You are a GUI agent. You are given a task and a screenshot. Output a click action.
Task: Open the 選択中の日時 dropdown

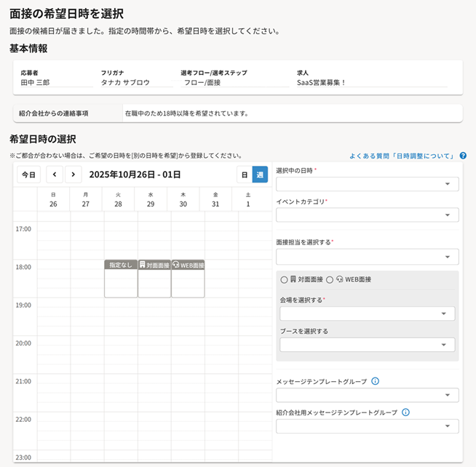(x=367, y=184)
